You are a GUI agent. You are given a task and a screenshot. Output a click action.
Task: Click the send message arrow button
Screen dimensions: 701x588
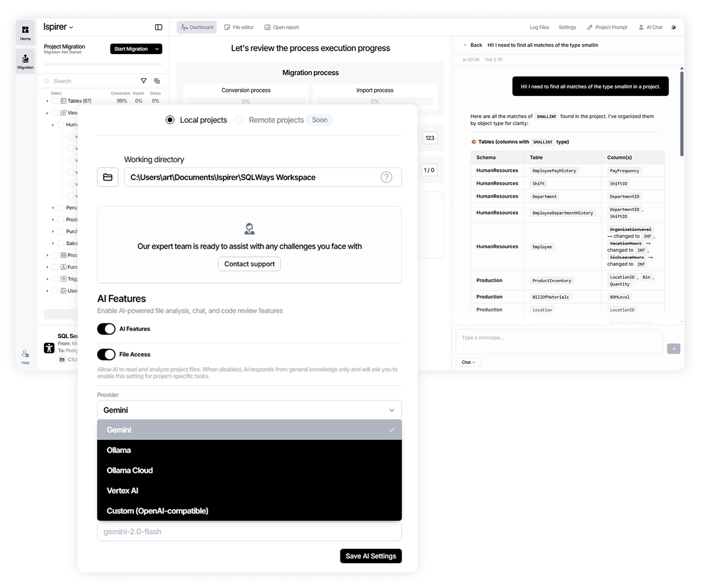(x=673, y=348)
